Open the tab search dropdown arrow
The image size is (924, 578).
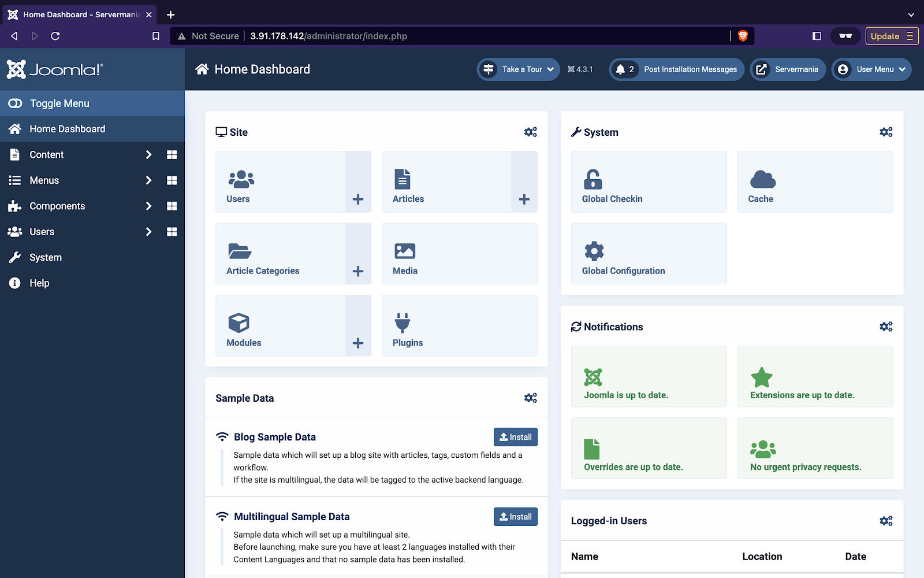pos(911,14)
